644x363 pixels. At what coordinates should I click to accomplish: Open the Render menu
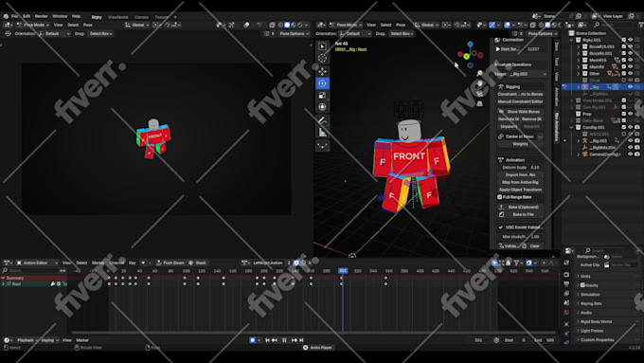41,16
